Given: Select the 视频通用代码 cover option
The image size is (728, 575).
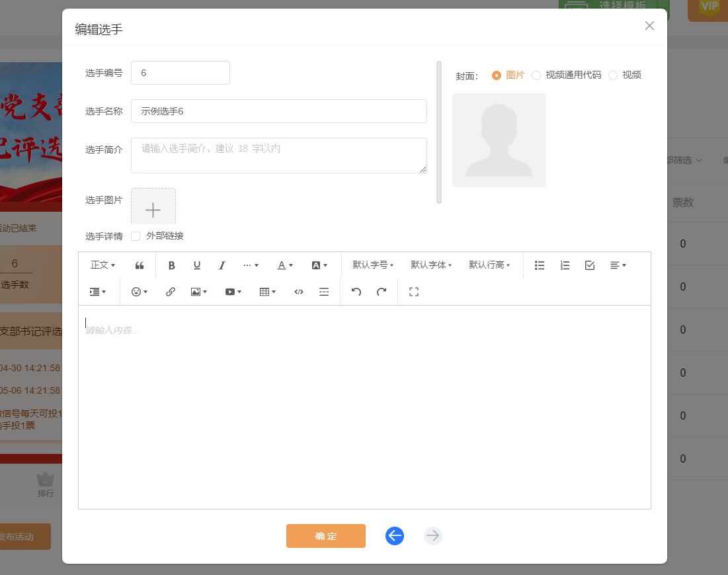Looking at the screenshot, I should point(536,75).
